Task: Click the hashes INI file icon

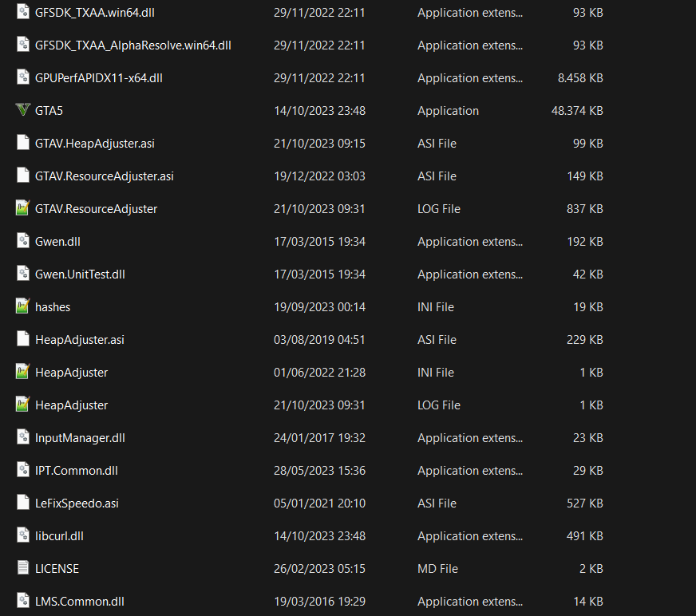Action: tap(22, 307)
